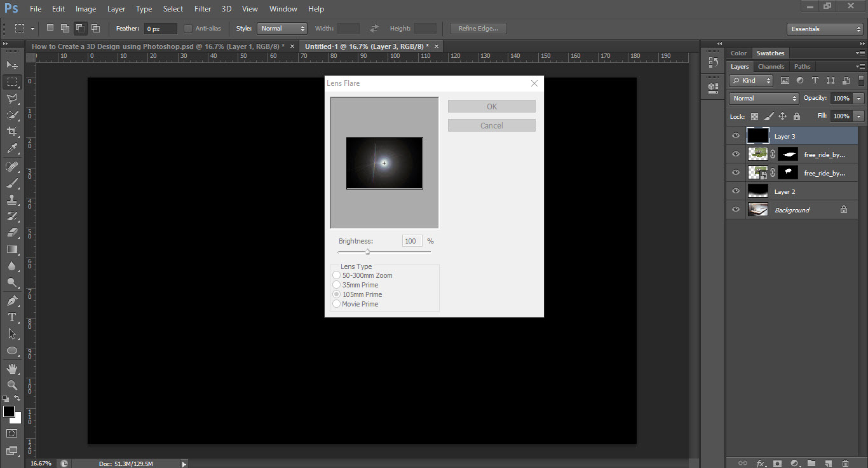Image resolution: width=868 pixels, height=468 pixels.
Task: Select the Horizontal Type tool
Action: pos(12,317)
